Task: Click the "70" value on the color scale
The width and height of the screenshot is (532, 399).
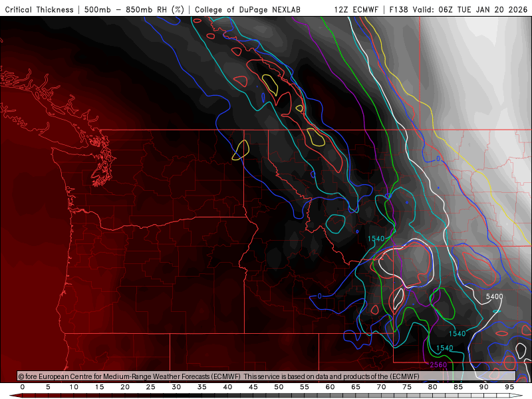Action: coord(381,387)
